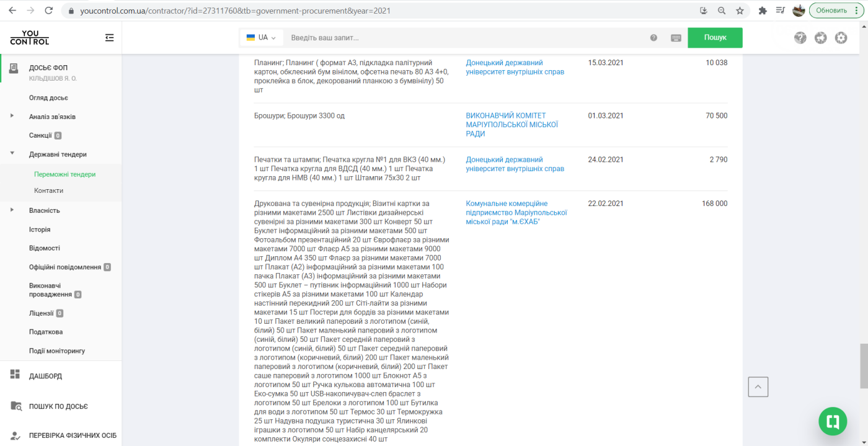Click the scroll-to-top arrow button

(x=758, y=386)
